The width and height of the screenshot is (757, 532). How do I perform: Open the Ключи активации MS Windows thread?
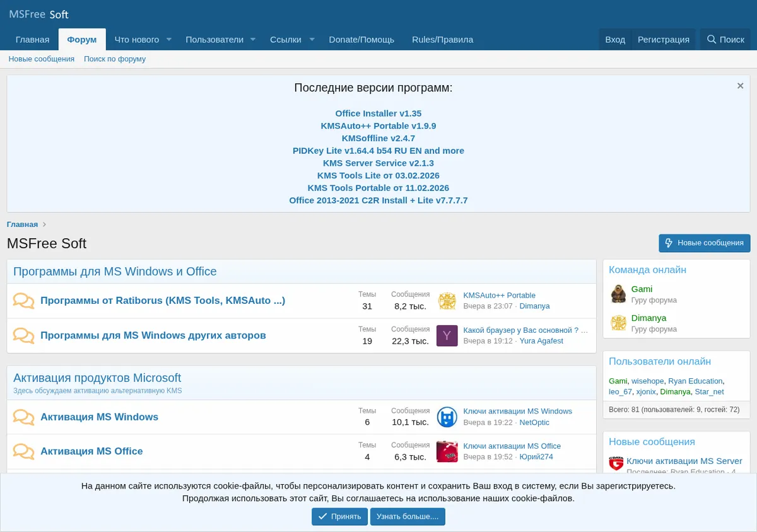(x=517, y=411)
